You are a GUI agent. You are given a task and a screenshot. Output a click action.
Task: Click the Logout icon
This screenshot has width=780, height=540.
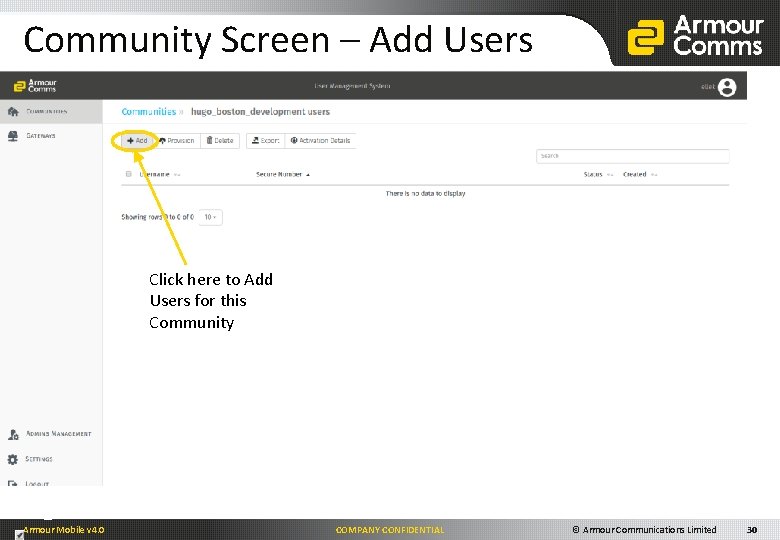pos(13,483)
